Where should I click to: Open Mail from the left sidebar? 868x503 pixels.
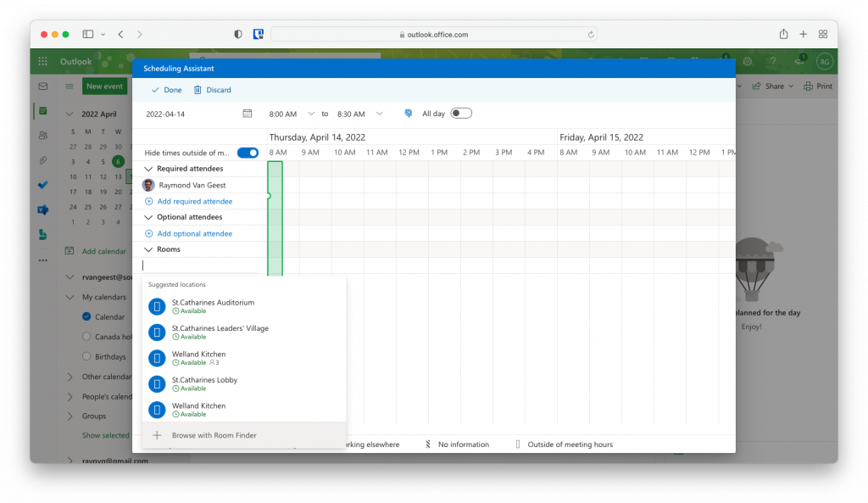point(42,87)
